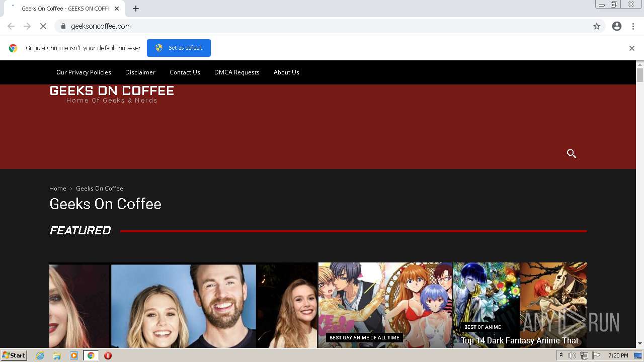Visit the About Us page

click(x=286, y=72)
